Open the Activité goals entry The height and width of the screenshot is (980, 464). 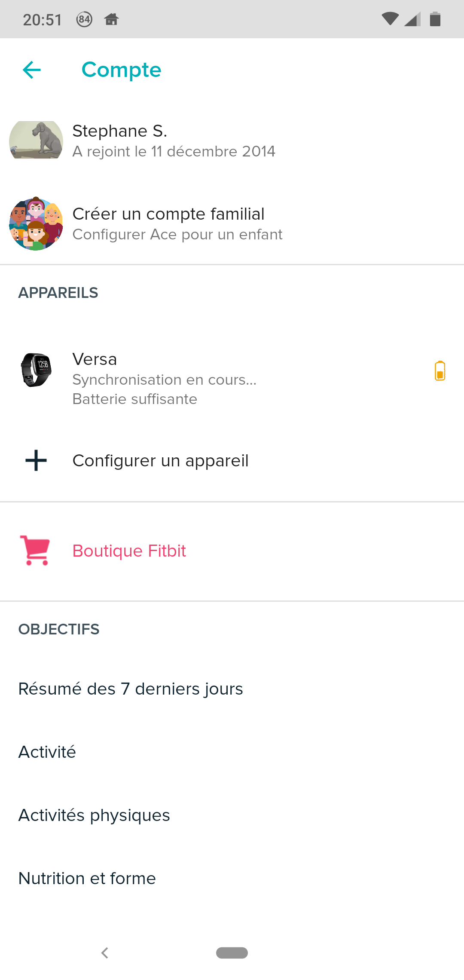[47, 752]
